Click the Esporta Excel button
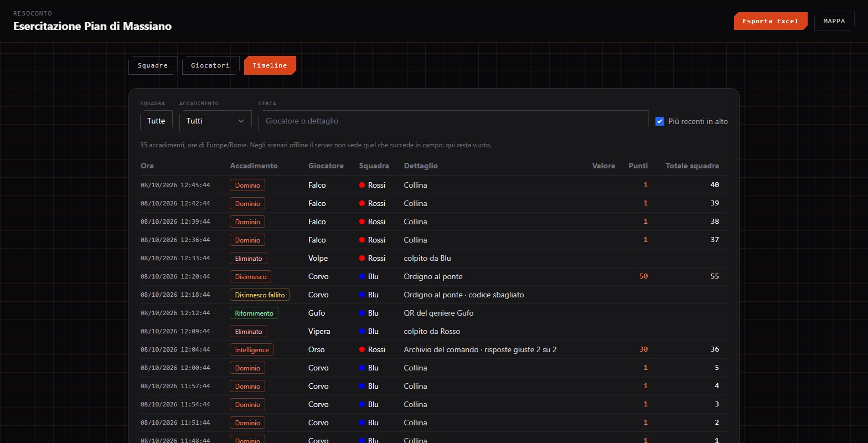Viewport: 868px width, 443px height. (771, 21)
